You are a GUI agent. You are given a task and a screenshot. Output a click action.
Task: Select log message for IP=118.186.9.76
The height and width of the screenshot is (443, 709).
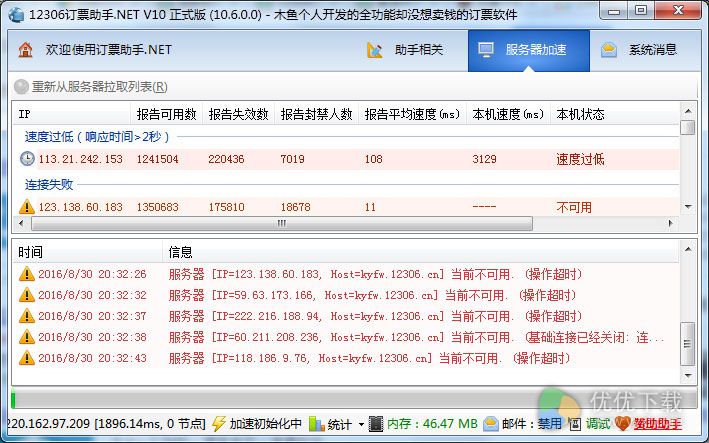(370, 358)
